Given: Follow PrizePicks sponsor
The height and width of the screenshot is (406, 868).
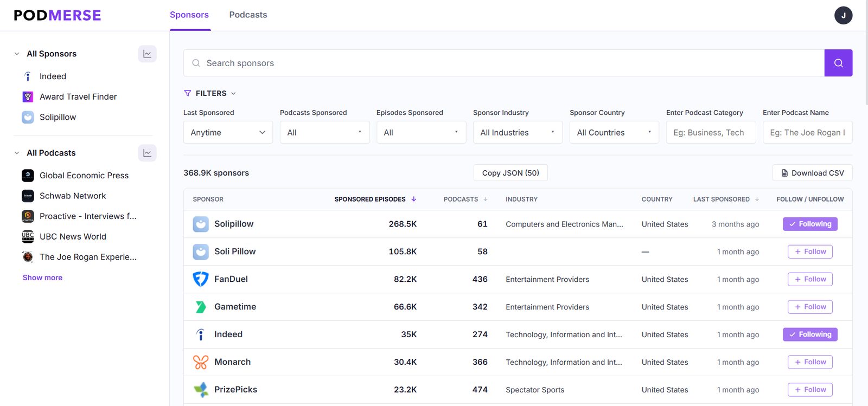Looking at the screenshot, I should pos(810,390).
